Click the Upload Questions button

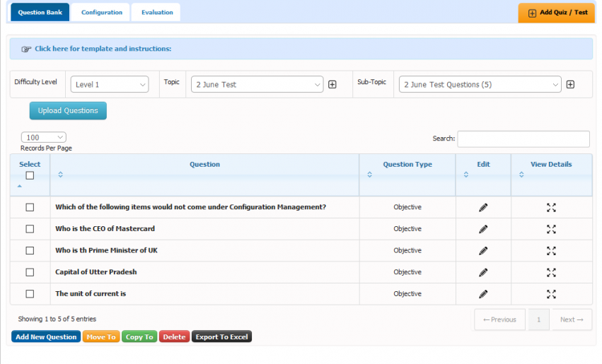[68, 110]
